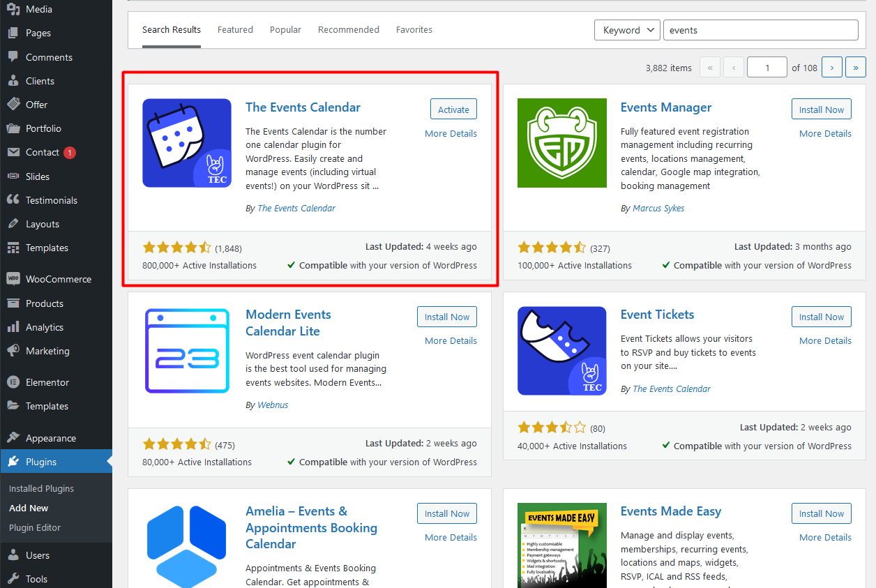Open the Events Manager title link
Screen dimensions: 876x588
pos(666,107)
